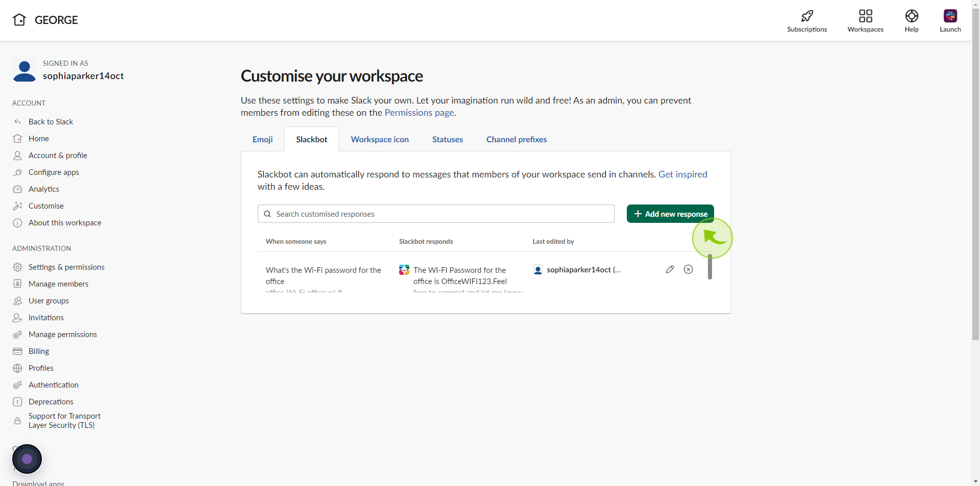Launch Slack via Launch icon
Image resolution: width=980 pixels, height=486 pixels.
(950, 16)
